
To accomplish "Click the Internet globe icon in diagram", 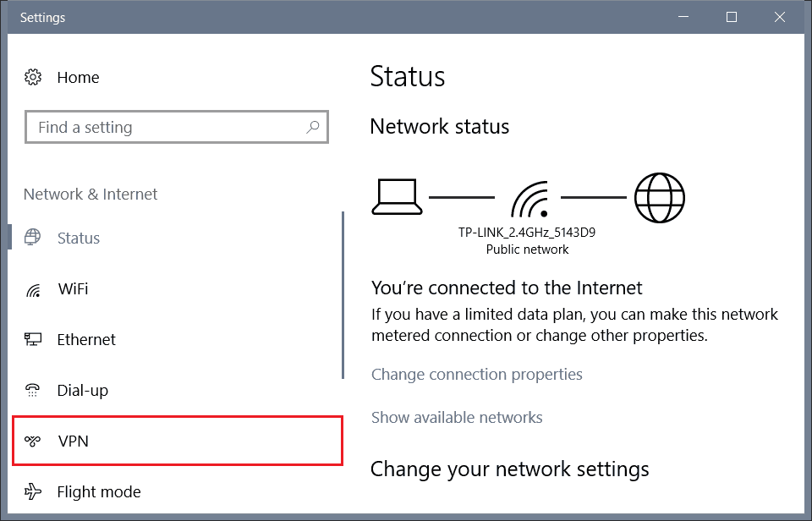I will click(660, 198).
